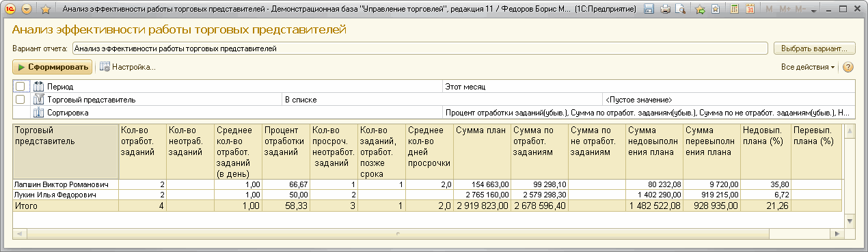Viewport: 868px width, 252px height.
Task: Click the 2 919 823,00 total plan cell
Action: point(482,205)
